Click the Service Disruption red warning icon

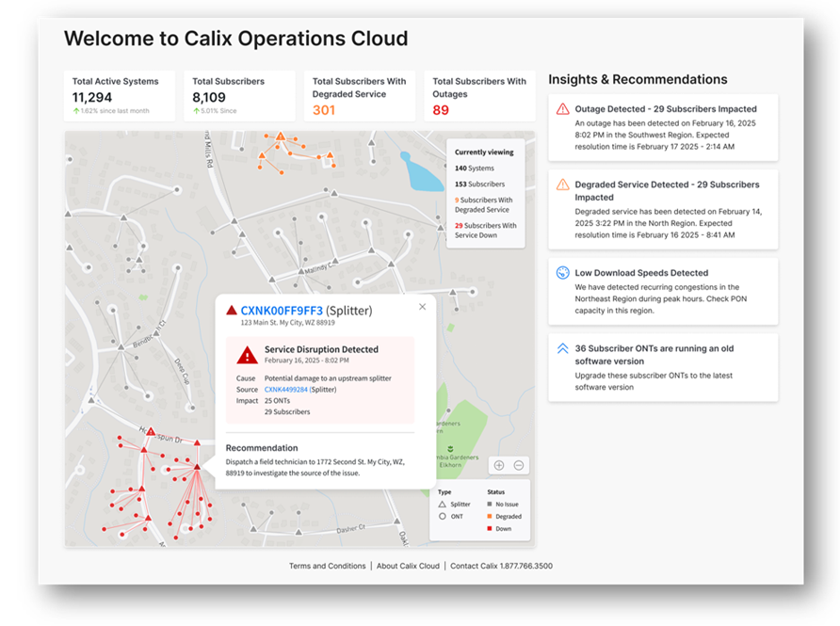click(x=247, y=355)
